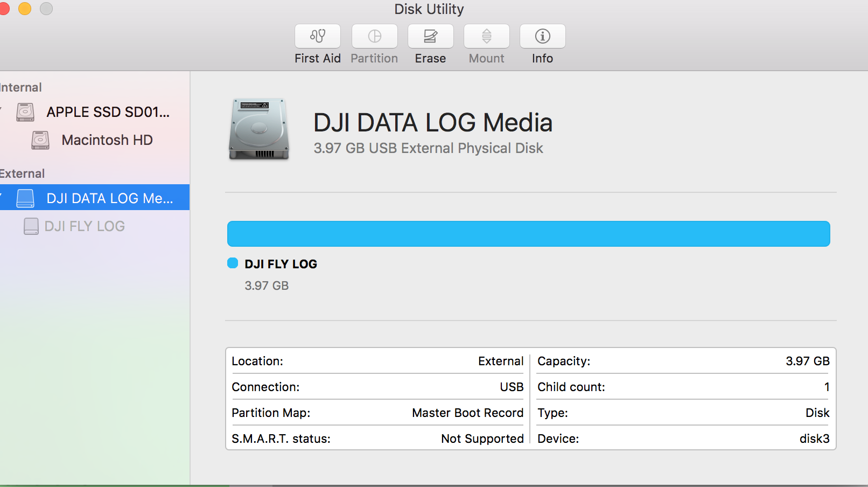This screenshot has width=868, height=487.
Task: Click the Internal section header
Action: [20, 87]
